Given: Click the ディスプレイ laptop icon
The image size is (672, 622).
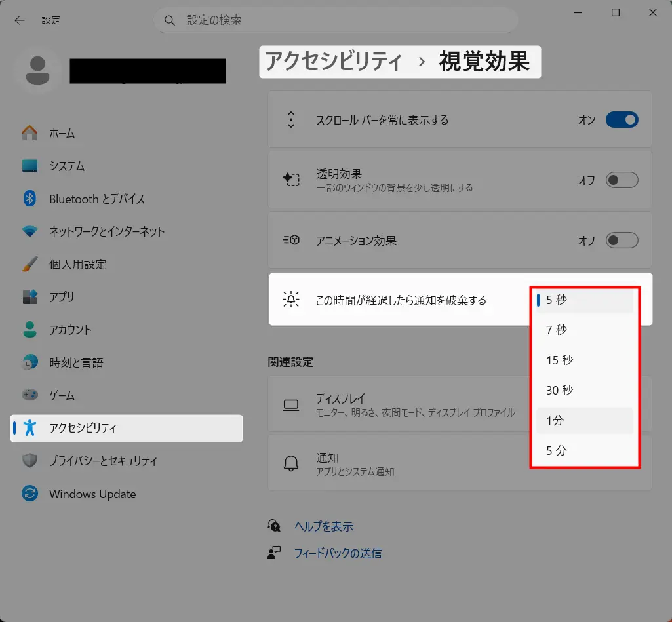Looking at the screenshot, I should click(x=291, y=404).
